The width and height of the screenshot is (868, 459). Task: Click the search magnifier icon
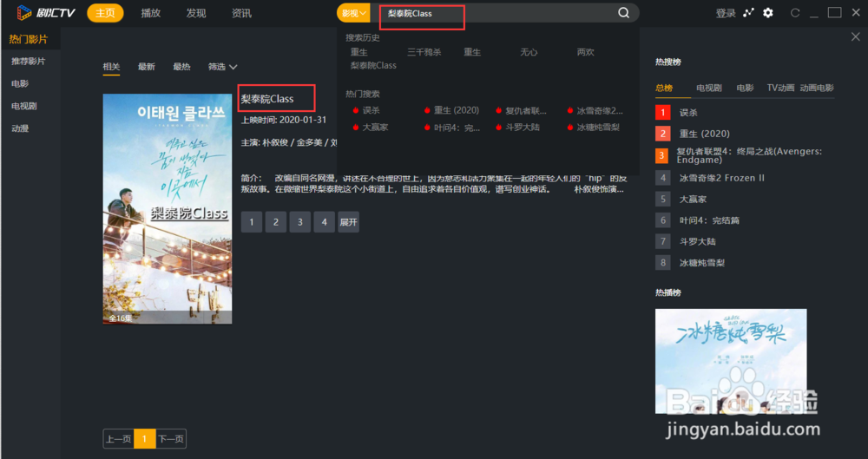pyautogui.click(x=623, y=13)
